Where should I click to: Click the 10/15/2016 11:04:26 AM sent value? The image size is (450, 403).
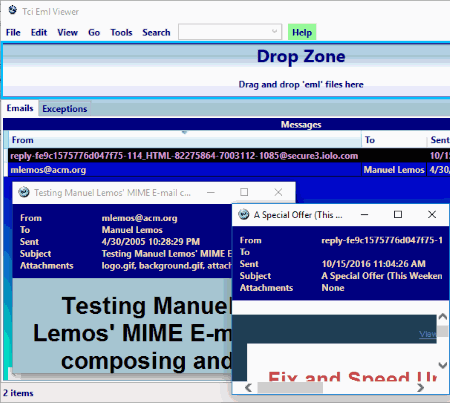click(x=373, y=264)
